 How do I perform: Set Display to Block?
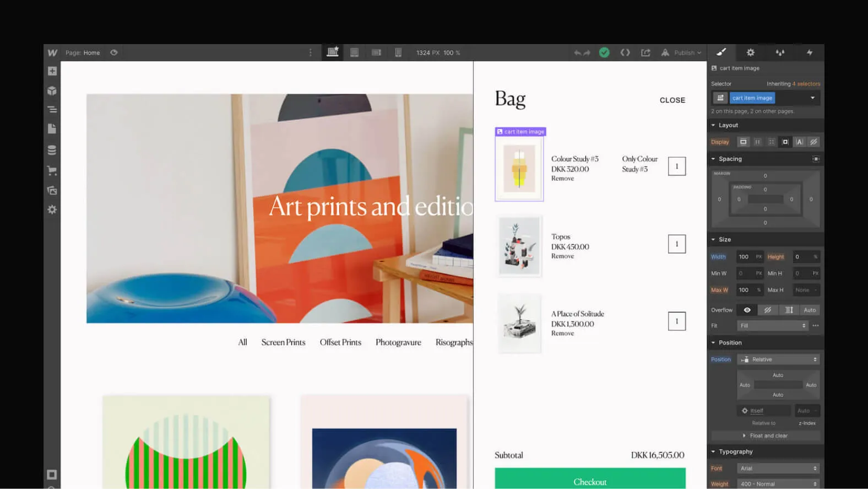[743, 142]
